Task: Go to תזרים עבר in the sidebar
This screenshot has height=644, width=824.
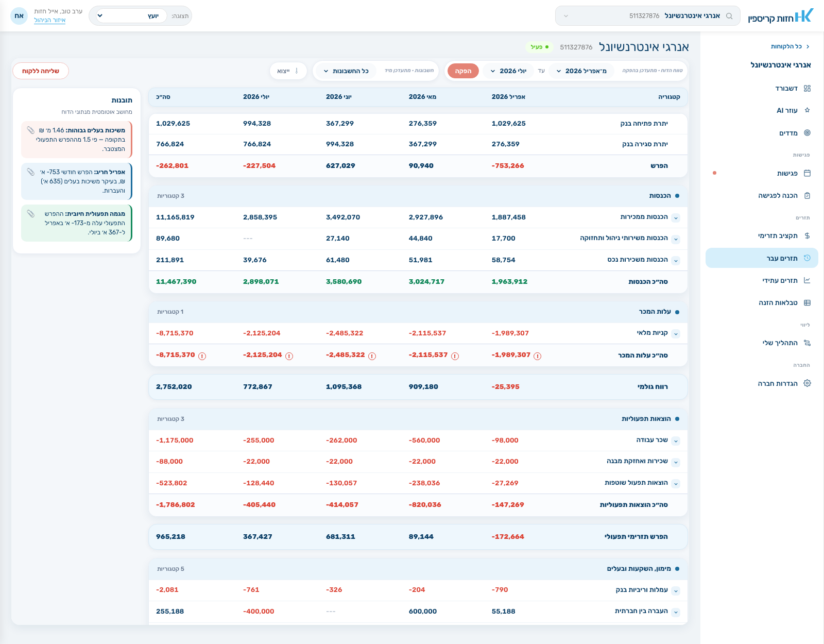Action: pyautogui.click(x=762, y=258)
